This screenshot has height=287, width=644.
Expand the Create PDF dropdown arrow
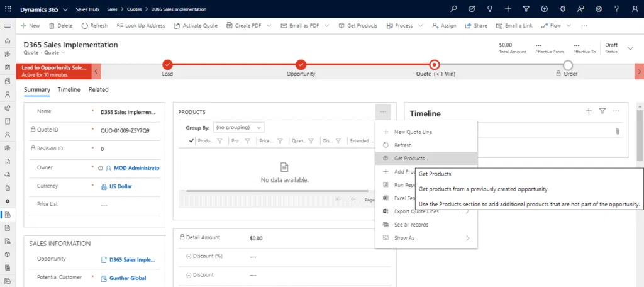point(269,26)
